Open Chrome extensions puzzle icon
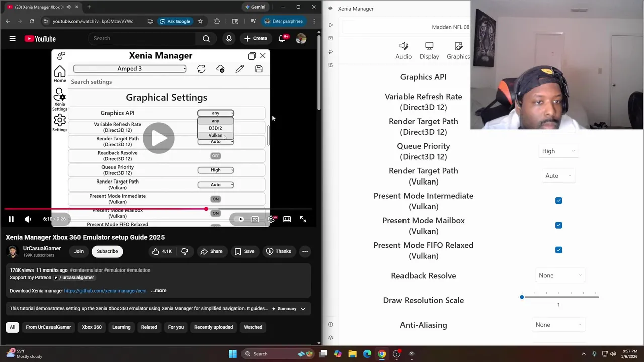This screenshot has height=362, width=644. coord(217,21)
